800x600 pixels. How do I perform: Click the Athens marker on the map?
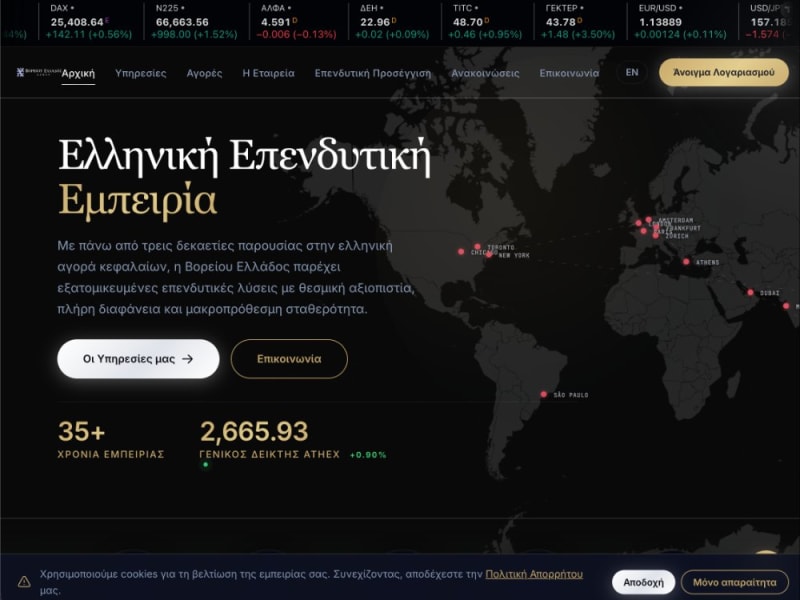[686, 262]
